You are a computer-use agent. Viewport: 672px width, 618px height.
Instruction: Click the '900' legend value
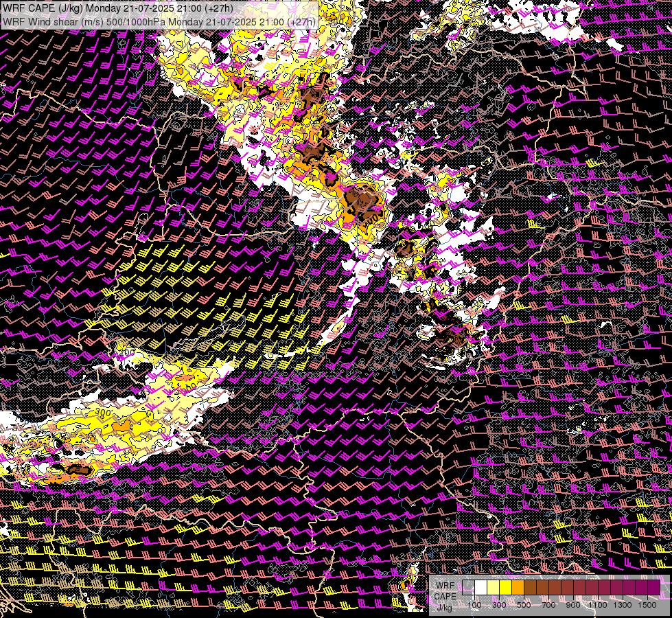[x=573, y=605]
